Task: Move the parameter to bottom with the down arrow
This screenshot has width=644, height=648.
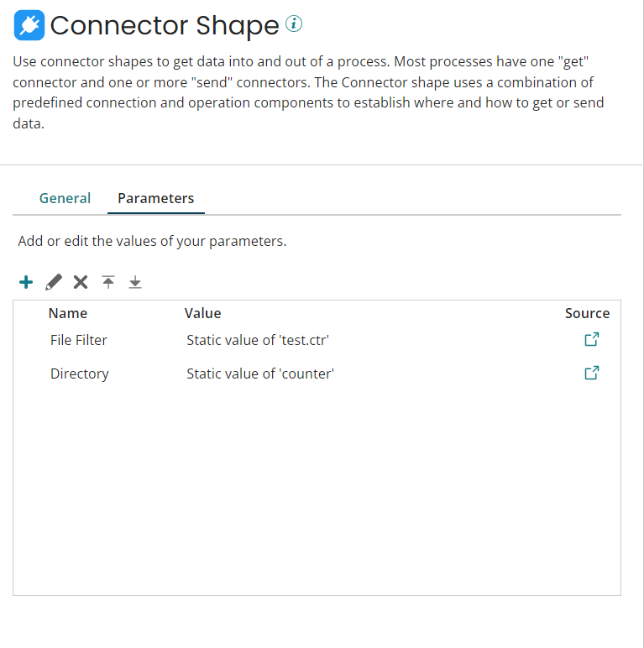Action: (x=135, y=282)
